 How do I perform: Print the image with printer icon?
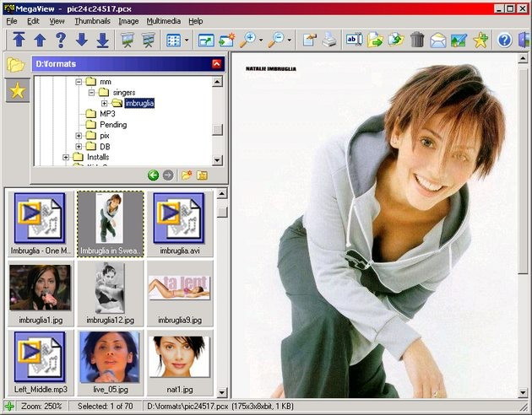pos(329,40)
